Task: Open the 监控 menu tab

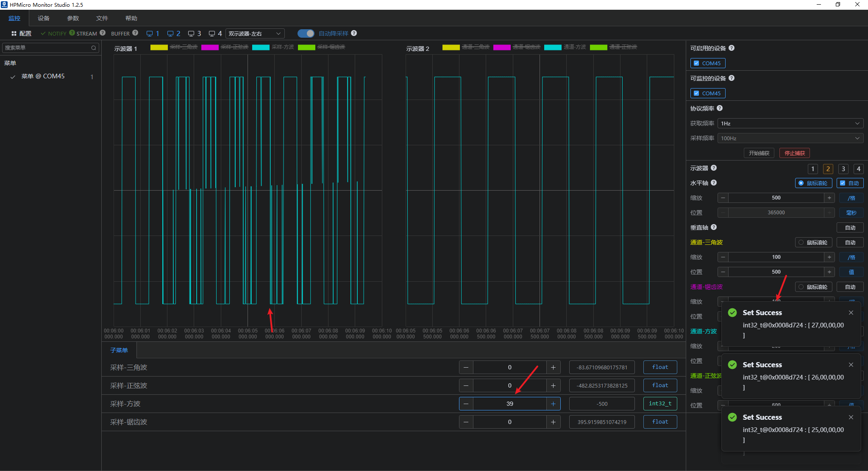Action: click(x=14, y=18)
